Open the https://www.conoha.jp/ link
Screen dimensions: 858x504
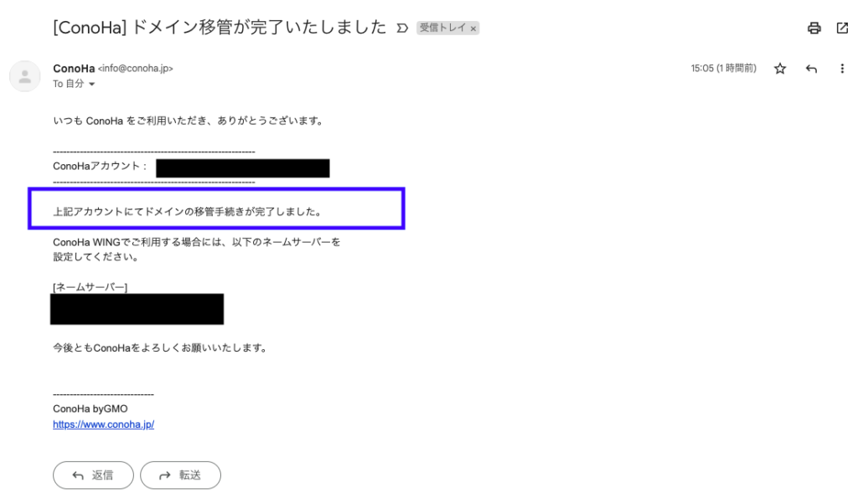[103, 424]
